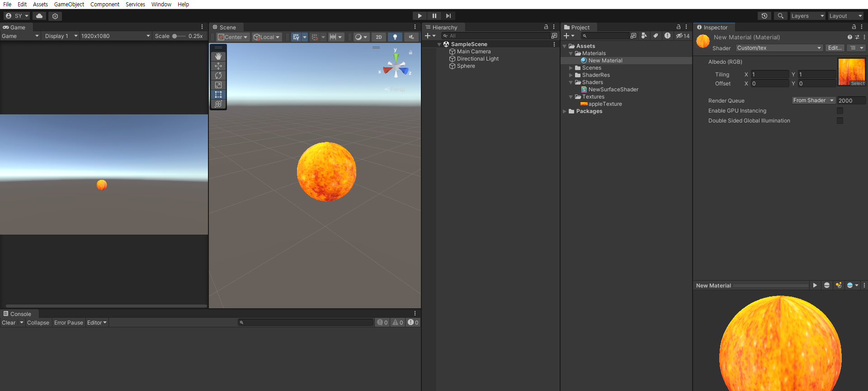The height and width of the screenshot is (391, 868).
Task: Open Inspector panel options menu (three dots)
Action: click(x=862, y=27)
